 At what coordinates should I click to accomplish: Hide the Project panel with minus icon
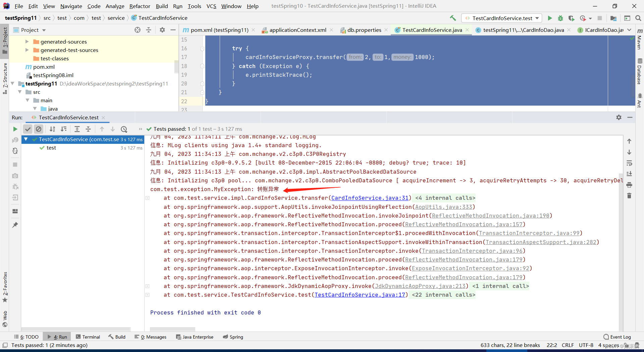pyautogui.click(x=173, y=30)
